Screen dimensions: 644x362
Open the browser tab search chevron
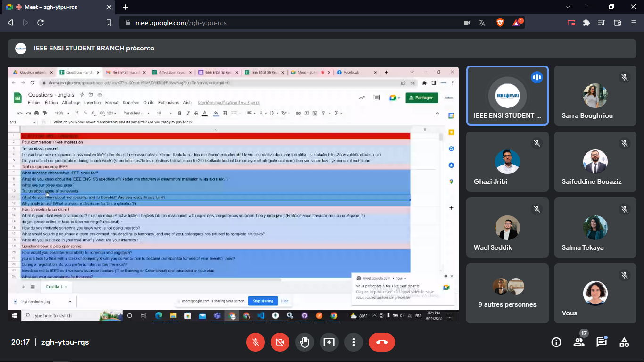click(568, 7)
